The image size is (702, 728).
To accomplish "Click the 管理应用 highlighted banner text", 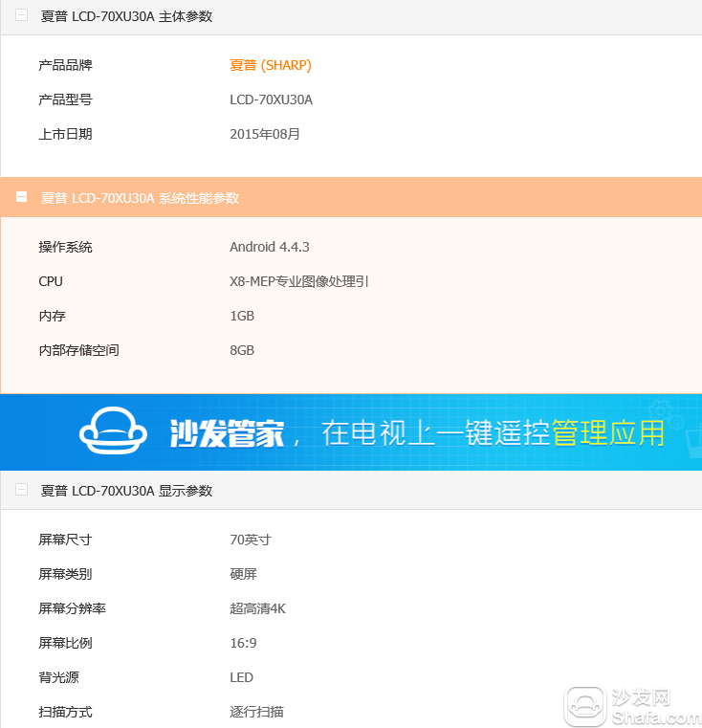I will [608, 433].
